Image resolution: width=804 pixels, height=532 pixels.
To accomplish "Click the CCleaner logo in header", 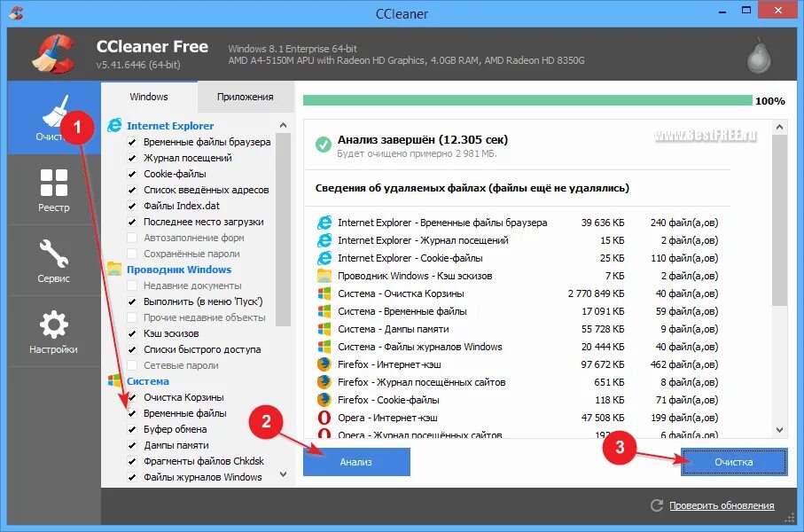I will tap(53, 54).
